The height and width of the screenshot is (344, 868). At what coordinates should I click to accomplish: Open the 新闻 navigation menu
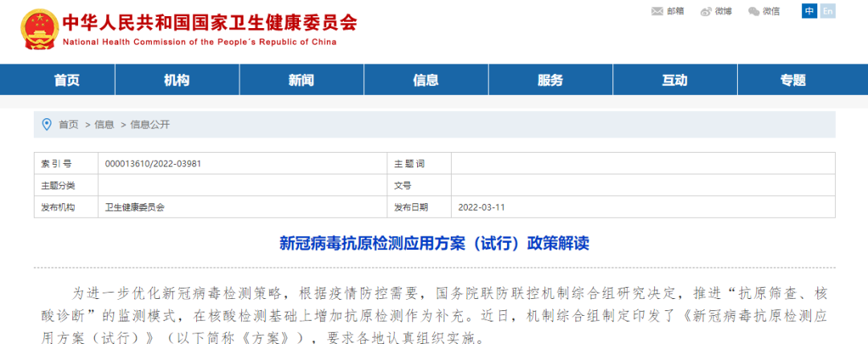(301, 80)
